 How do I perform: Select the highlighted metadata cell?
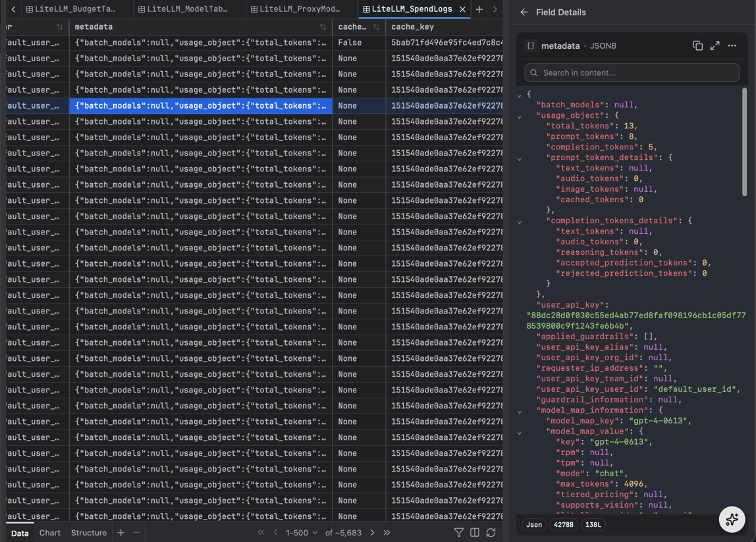point(201,105)
